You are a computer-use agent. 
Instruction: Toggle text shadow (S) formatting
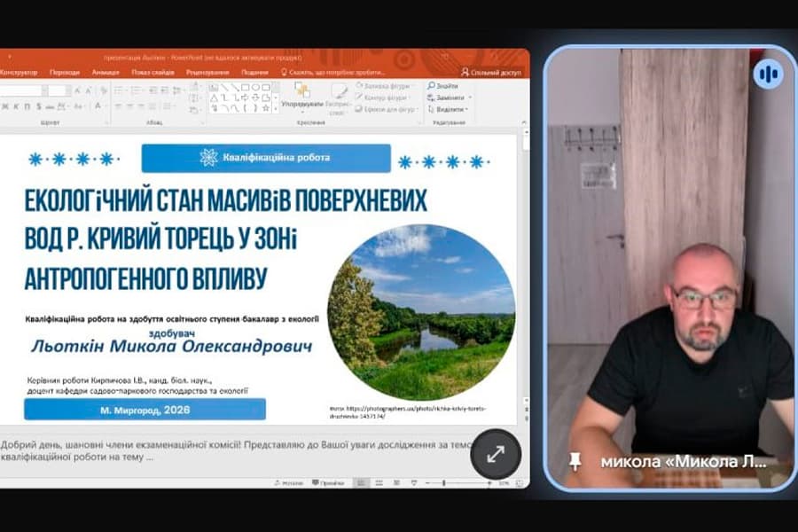pyautogui.click(x=39, y=106)
